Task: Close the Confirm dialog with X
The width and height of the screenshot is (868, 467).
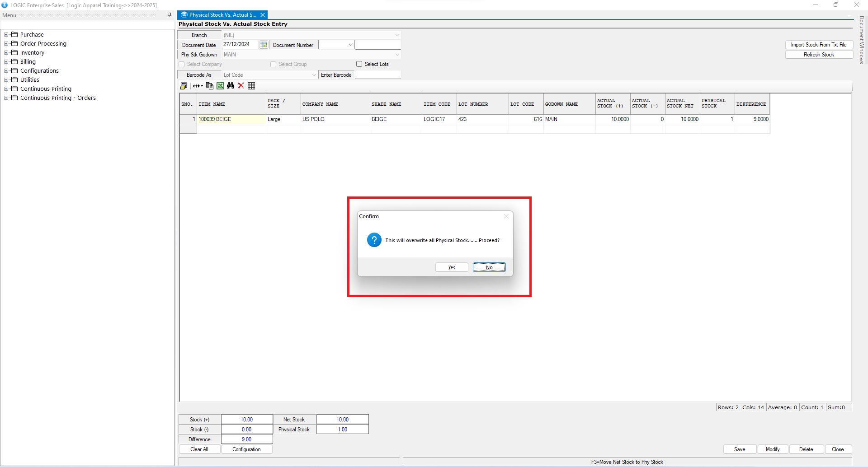Action: coord(506,216)
